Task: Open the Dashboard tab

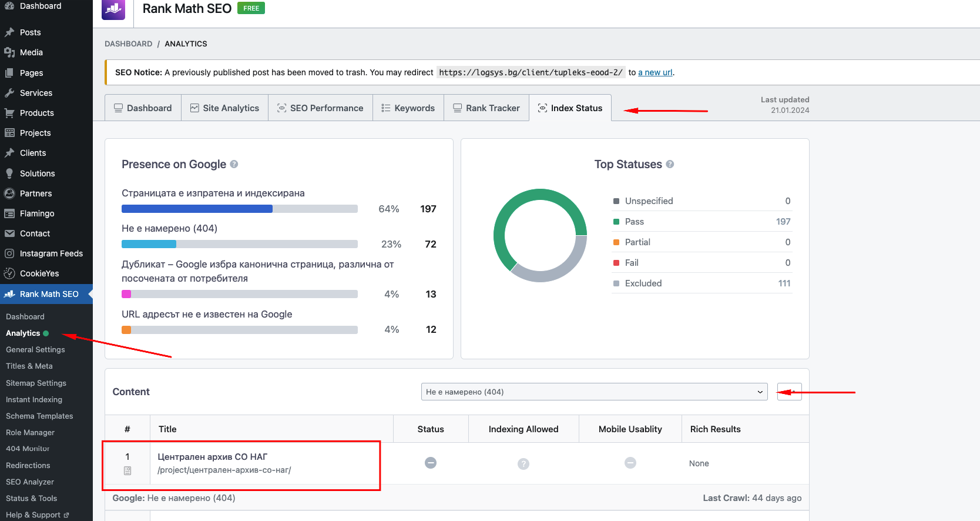Action: tap(143, 108)
